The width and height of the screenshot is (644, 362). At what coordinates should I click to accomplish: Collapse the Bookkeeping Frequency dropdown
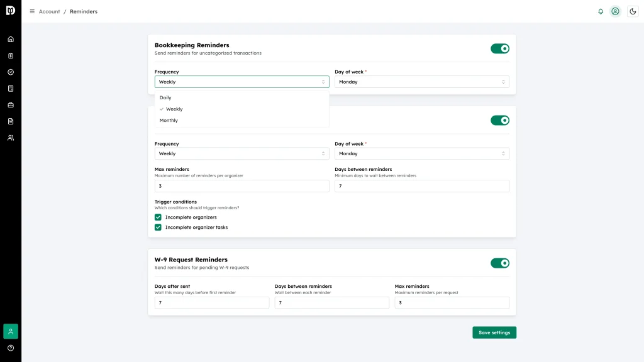click(x=242, y=82)
